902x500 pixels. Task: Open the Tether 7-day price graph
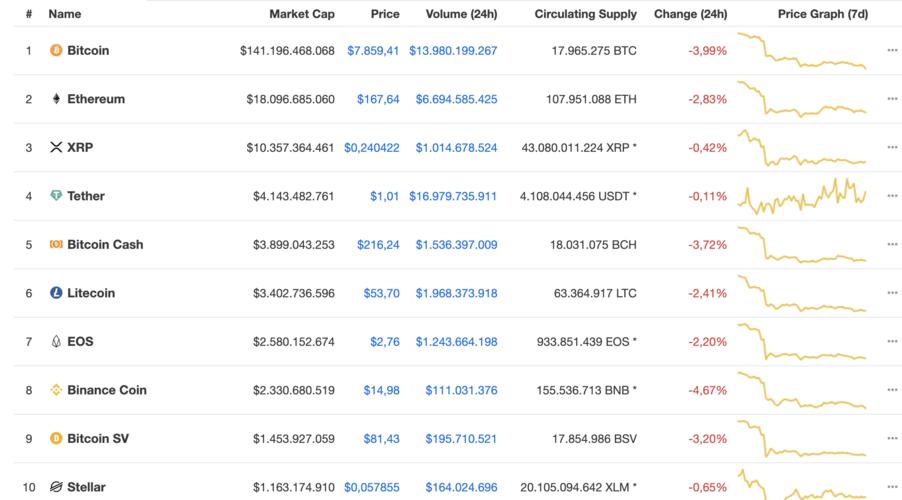tap(802, 196)
